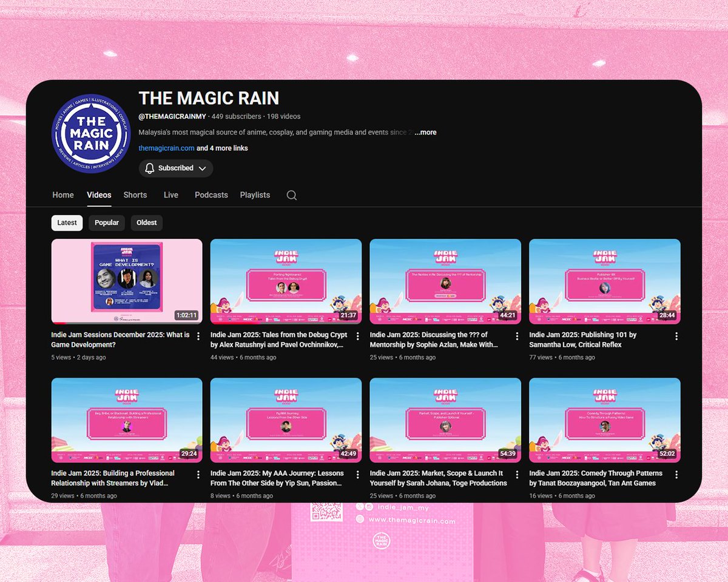Show the 4 more links
This screenshot has width=728, height=582.
(x=222, y=148)
